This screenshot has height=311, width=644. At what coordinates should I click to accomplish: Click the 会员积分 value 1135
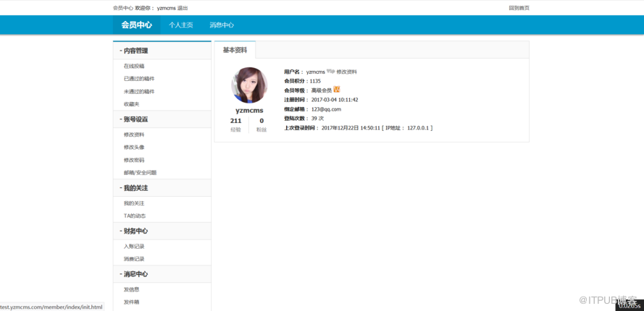click(315, 81)
